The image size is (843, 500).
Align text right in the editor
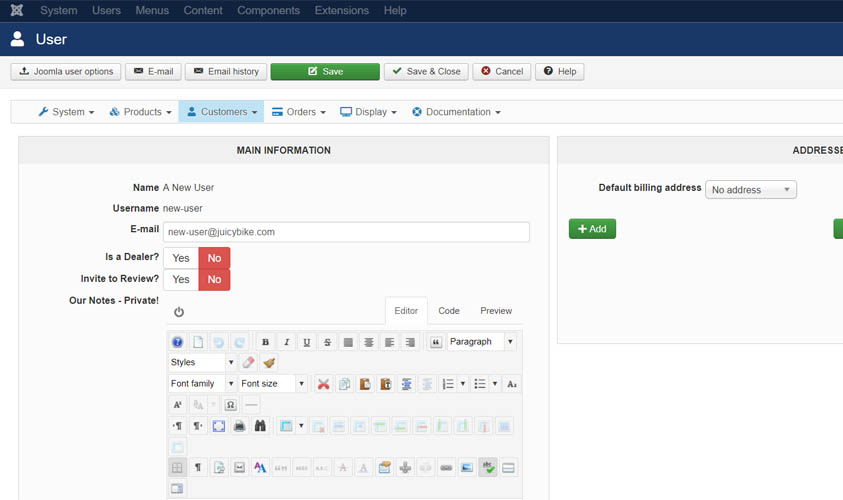410,342
